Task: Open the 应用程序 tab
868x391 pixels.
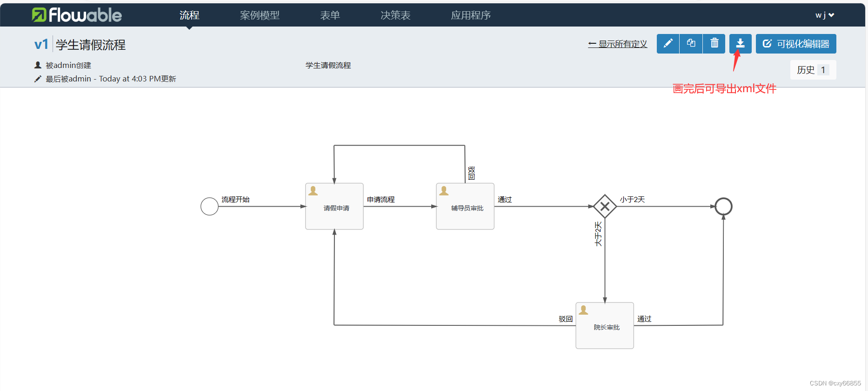Action: [471, 15]
